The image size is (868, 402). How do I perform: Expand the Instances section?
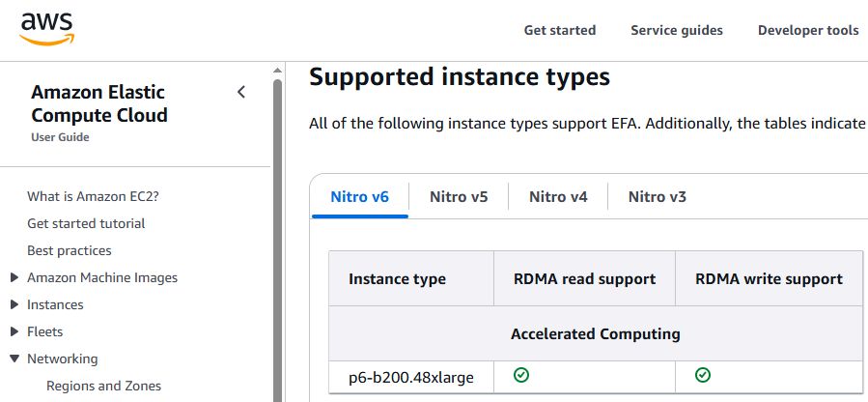[14, 304]
